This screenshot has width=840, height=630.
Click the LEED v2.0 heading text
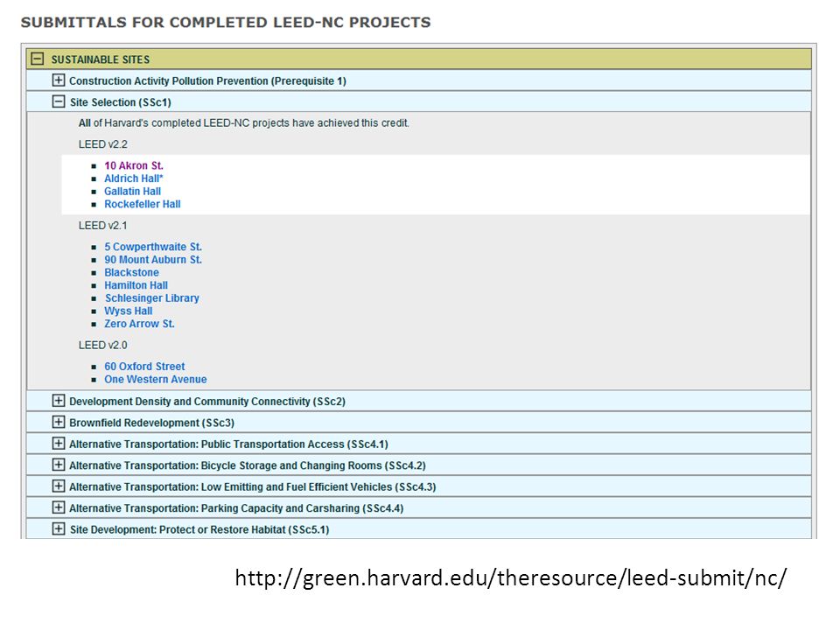[x=103, y=346]
